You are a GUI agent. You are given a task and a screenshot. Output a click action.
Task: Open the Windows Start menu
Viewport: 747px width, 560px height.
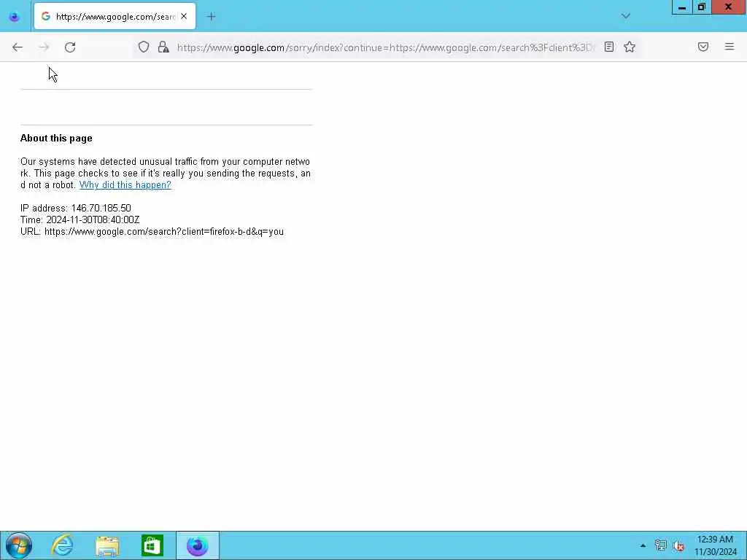click(18, 545)
